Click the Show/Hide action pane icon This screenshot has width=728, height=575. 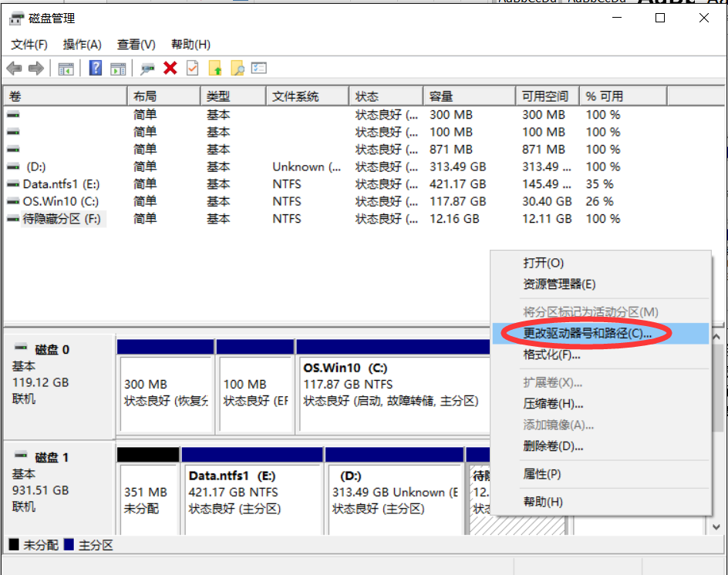coord(116,68)
